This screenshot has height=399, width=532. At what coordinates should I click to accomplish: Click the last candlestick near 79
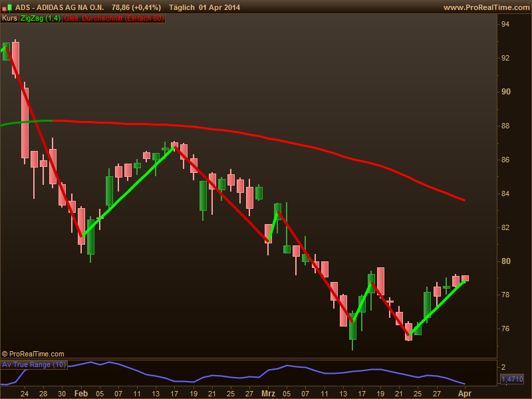pyautogui.click(x=465, y=278)
